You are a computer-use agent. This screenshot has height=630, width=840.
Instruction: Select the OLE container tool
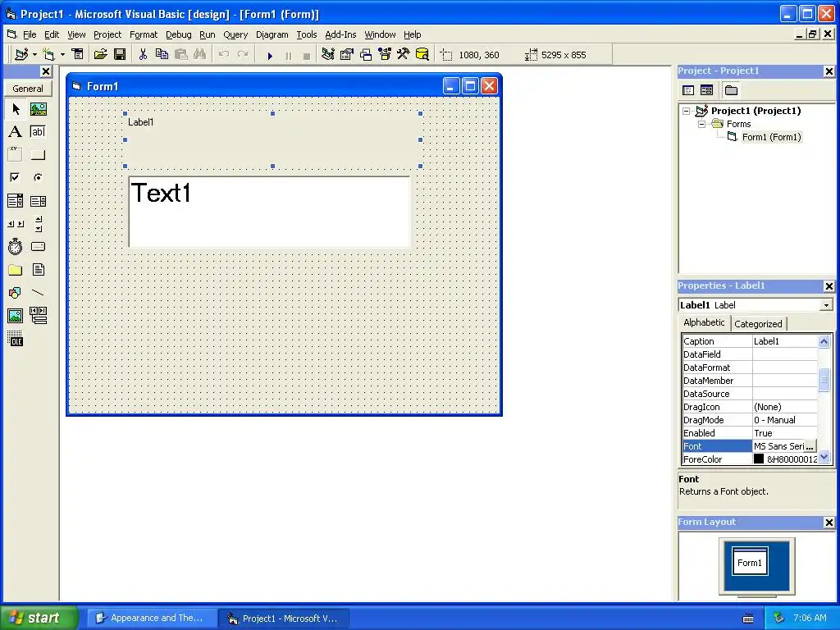click(x=16, y=339)
